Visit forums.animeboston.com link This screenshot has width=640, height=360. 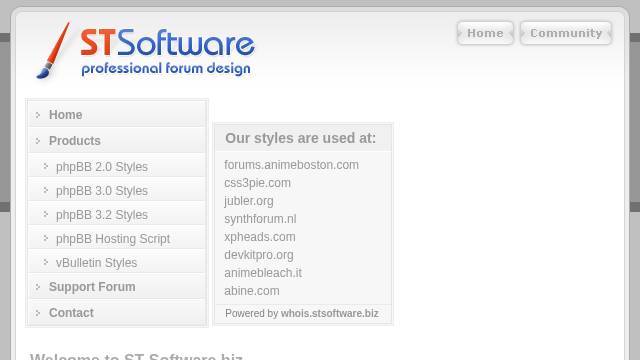[291, 165]
